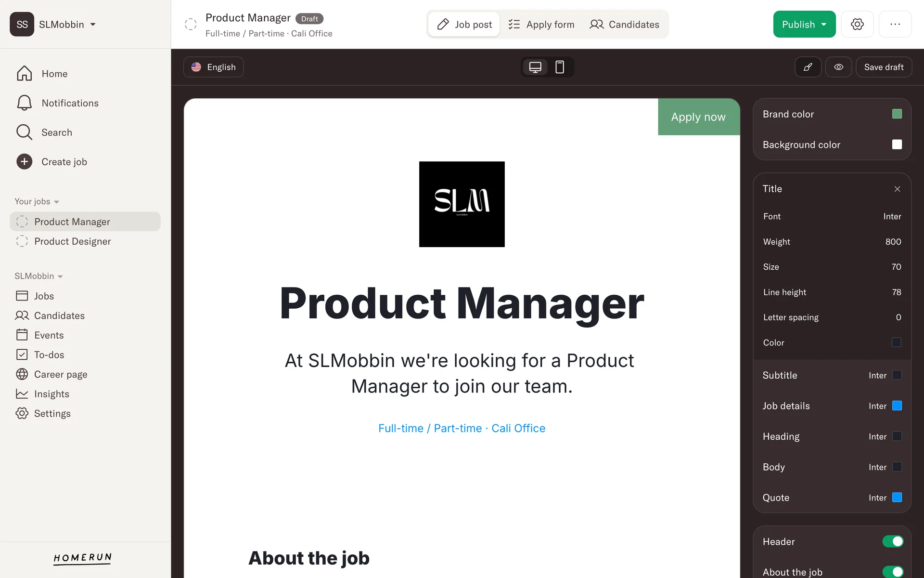Close the Title settings panel
The image size is (924, 578).
[x=897, y=189]
